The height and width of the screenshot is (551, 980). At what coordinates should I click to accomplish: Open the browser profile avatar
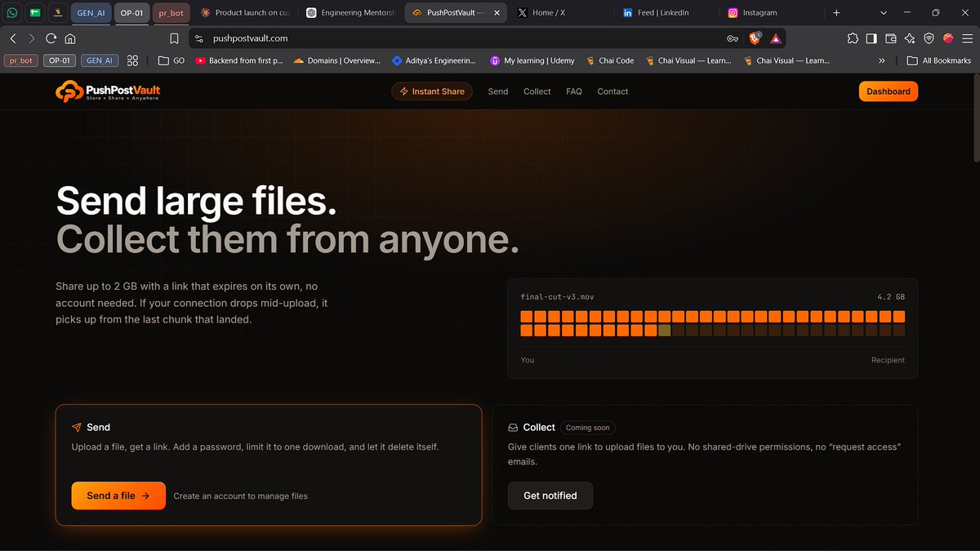pos(948,38)
